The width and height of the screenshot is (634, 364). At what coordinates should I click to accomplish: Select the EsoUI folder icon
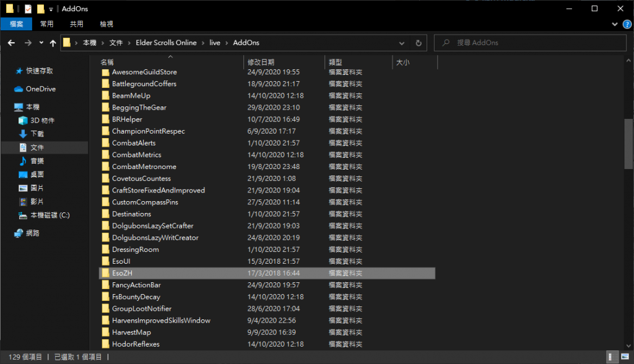[105, 261]
